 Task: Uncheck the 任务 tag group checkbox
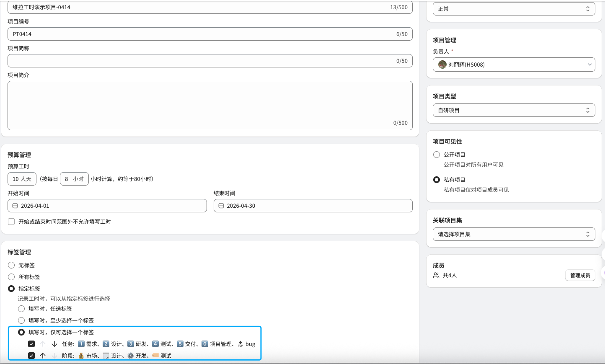click(x=31, y=344)
